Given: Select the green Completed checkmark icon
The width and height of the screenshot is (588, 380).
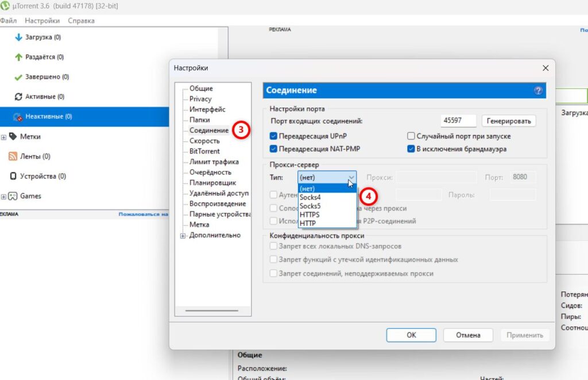Looking at the screenshot, I should point(18,78).
